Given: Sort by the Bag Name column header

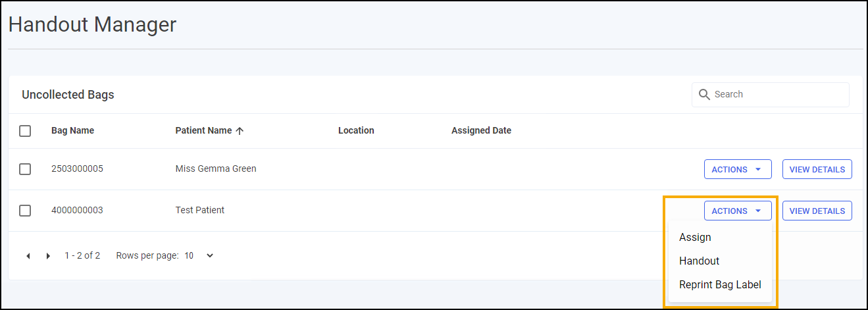Looking at the screenshot, I should click(x=72, y=131).
